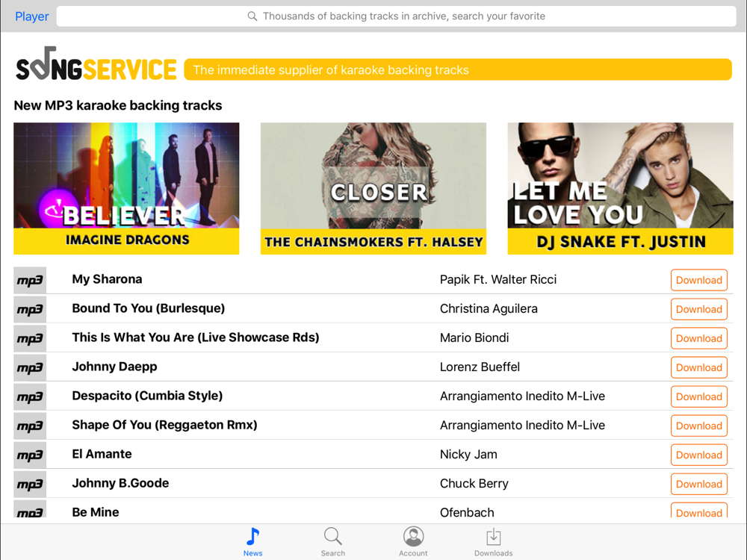Click artist Nicky Jam
The width and height of the screenshot is (747, 560).
(x=468, y=454)
